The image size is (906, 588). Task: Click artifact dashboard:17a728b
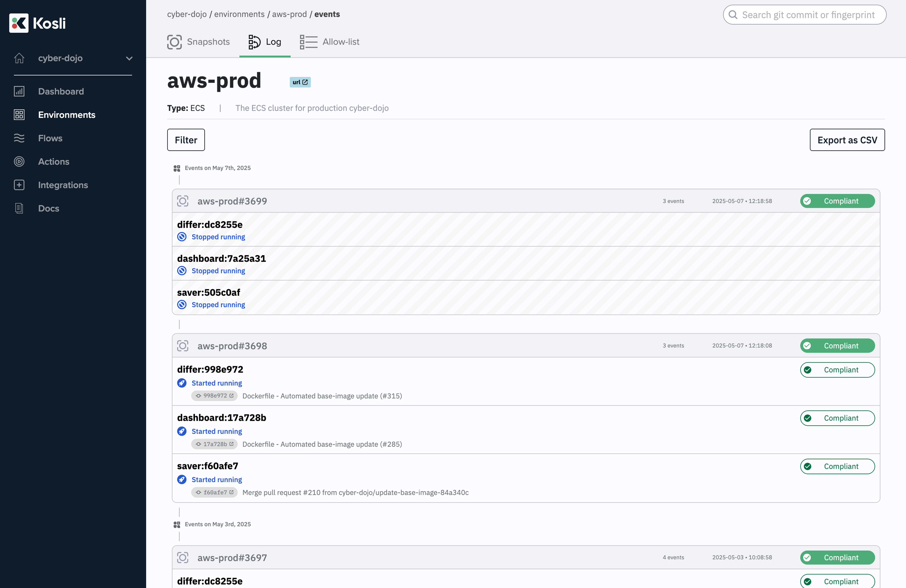(222, 418)
